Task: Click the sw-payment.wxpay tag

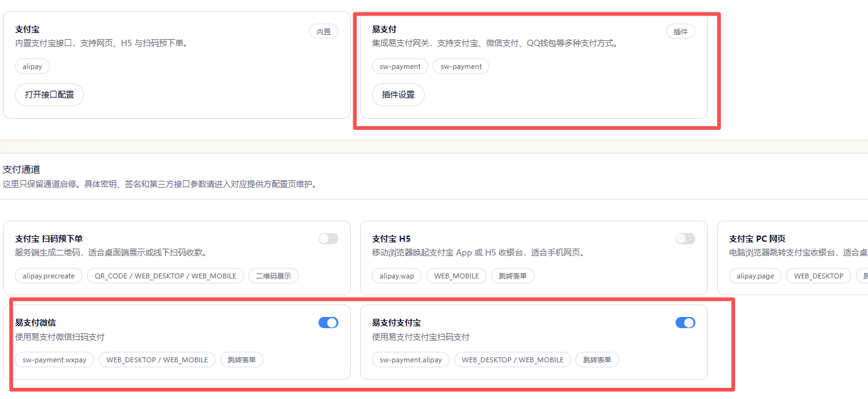Action: point(55,360)
